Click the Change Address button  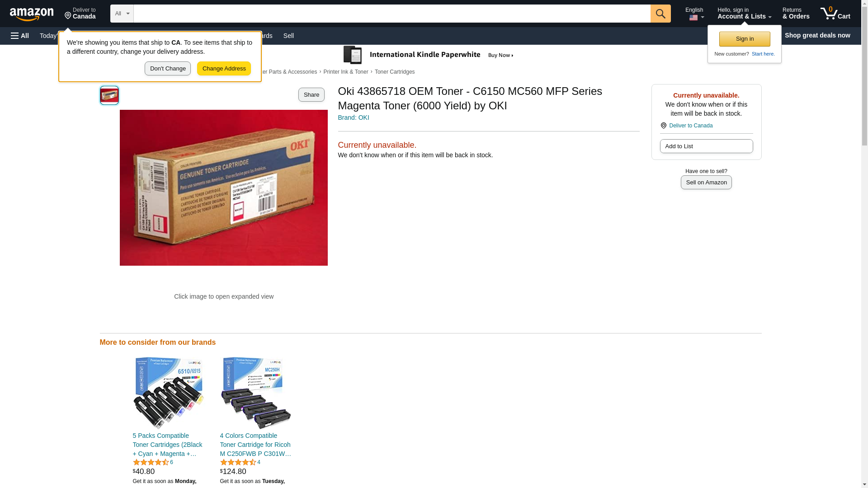tap(224, 69)
